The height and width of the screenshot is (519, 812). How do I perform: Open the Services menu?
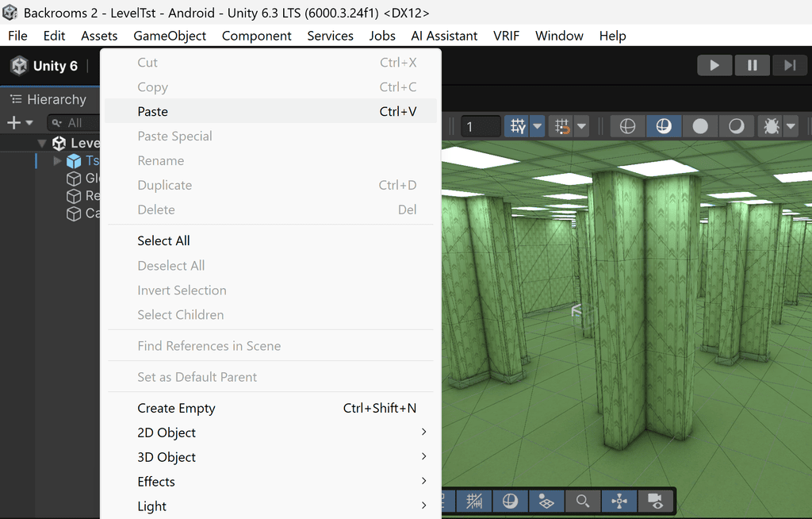coord(330,36)
